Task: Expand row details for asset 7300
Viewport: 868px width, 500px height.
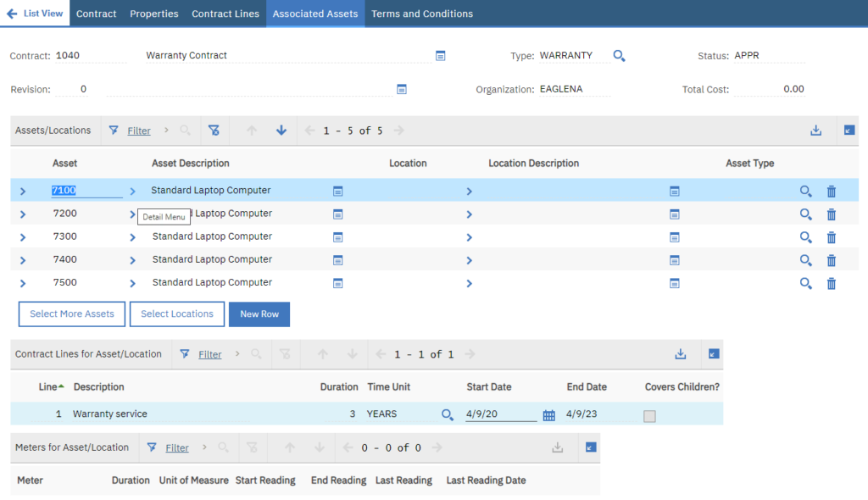Action: pyautogui.click(x=23, y=237)
